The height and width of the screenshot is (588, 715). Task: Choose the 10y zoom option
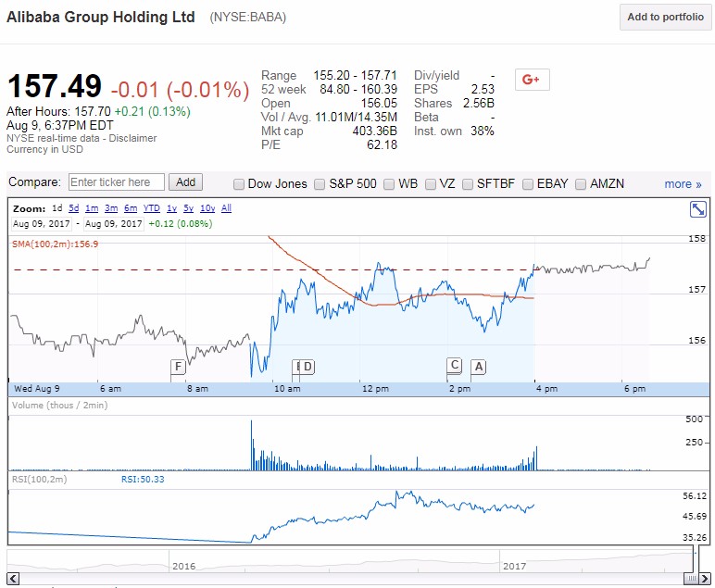207,208
